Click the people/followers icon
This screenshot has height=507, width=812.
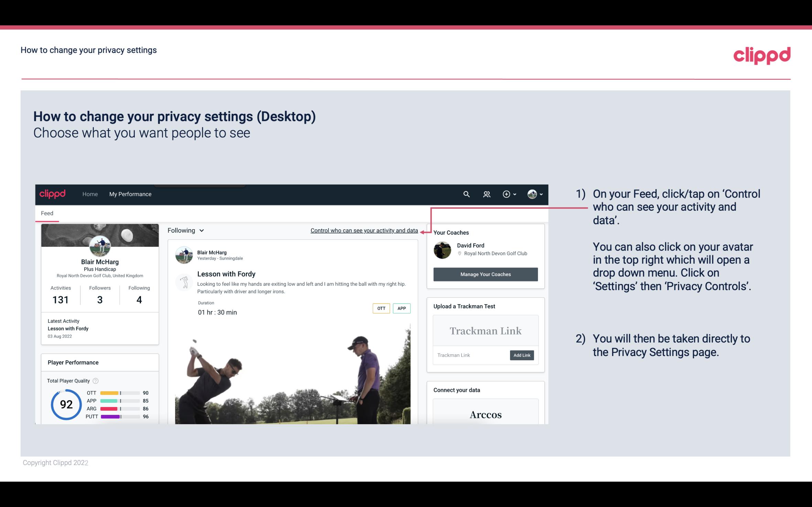[486, 194]
